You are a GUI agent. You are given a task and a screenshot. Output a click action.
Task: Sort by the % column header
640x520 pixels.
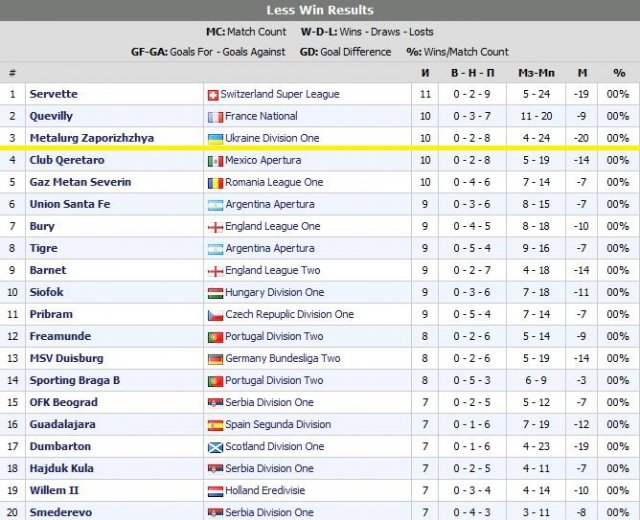[619, 73]
